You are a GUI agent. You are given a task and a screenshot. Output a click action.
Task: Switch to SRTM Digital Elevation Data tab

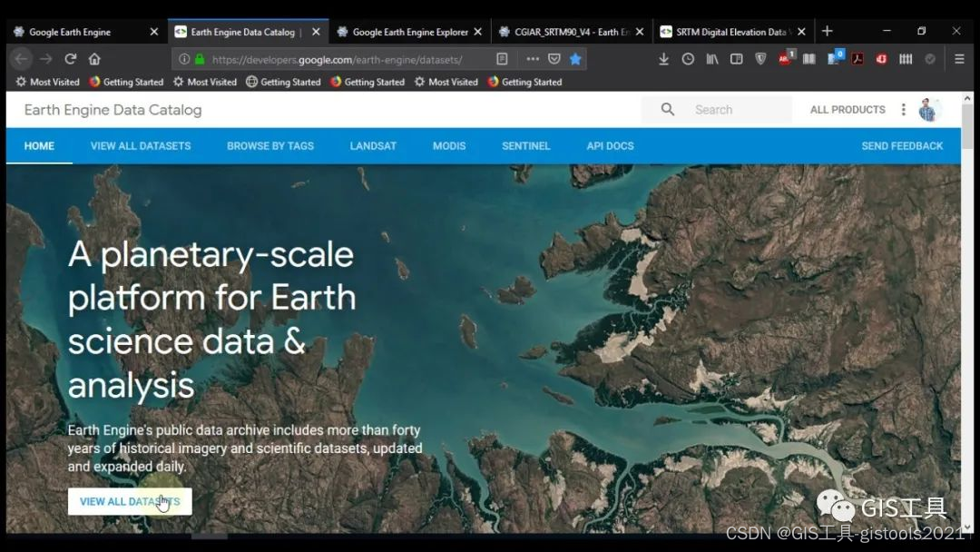[x=734, y=32]
